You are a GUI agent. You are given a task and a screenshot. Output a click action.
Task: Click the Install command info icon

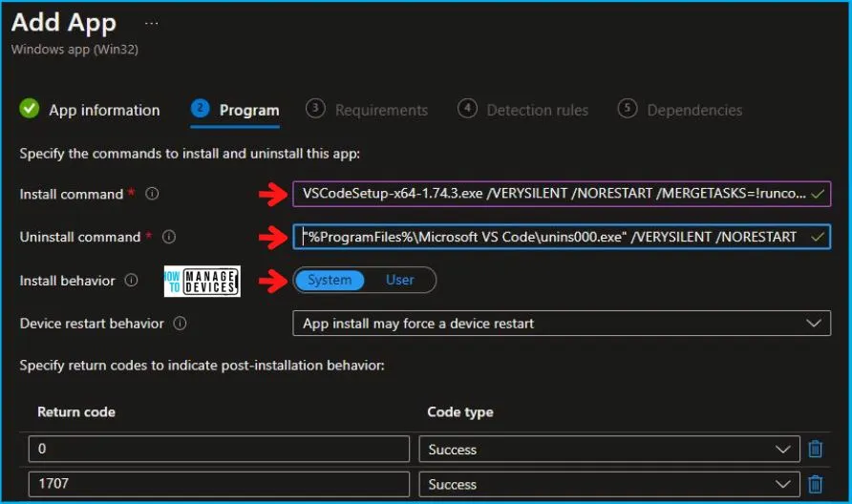coord(152,194)
